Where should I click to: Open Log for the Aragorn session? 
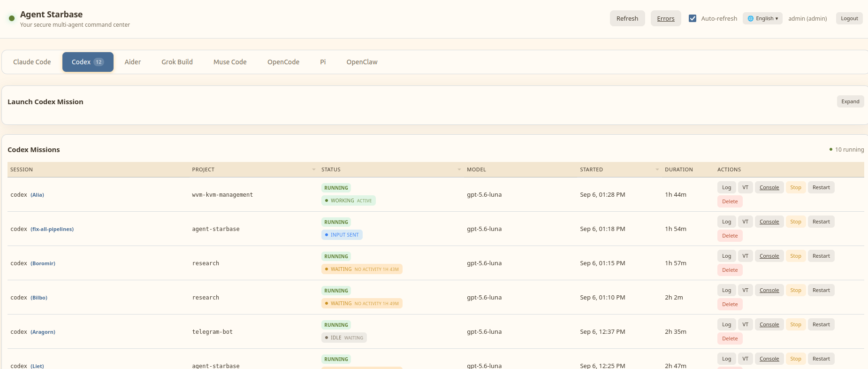(x=726, y=324)
